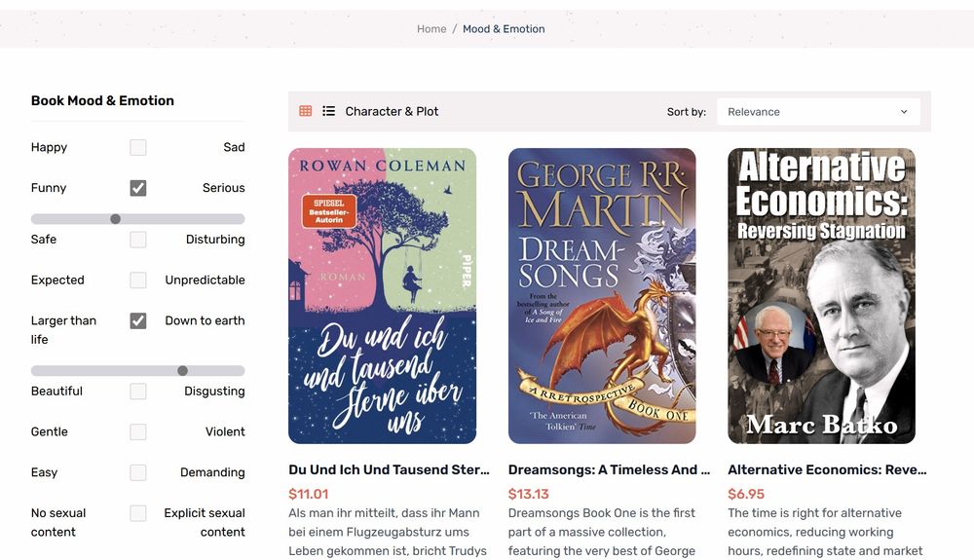Uncheck the Funny / Serious checkbox
974x560 pixels.
(138, 188)
